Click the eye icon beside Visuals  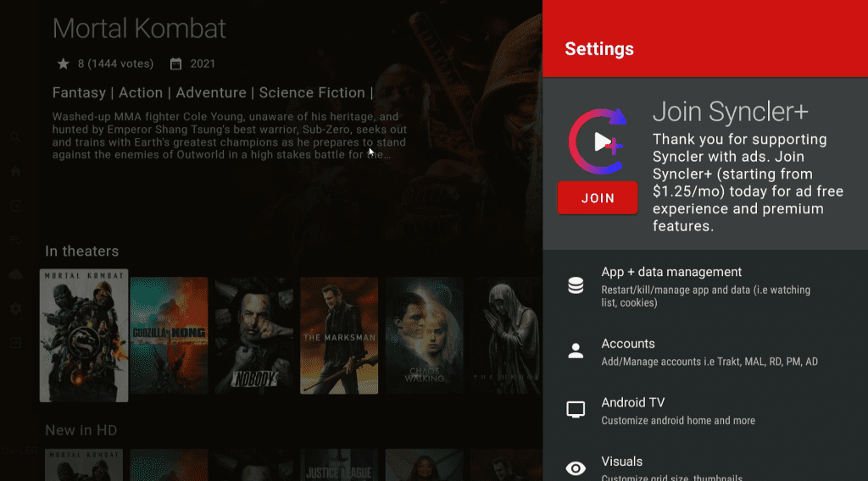[x=576, y=468]
